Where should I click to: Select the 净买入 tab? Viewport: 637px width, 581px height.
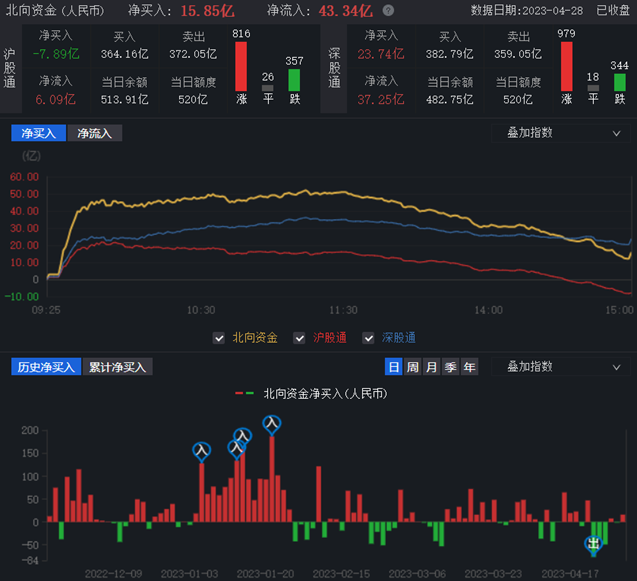(38, 133)
